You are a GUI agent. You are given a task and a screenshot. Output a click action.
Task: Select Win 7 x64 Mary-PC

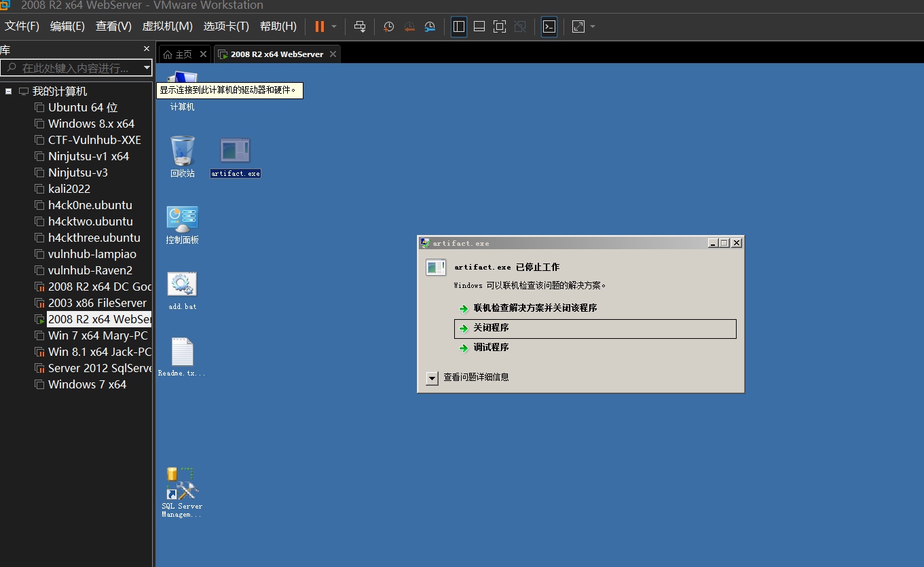tap(98, 335)
